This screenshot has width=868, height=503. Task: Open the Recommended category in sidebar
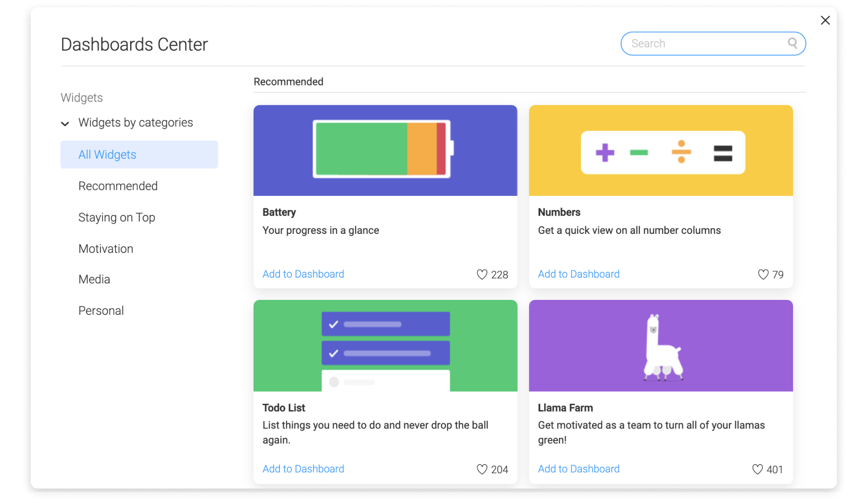118,186
